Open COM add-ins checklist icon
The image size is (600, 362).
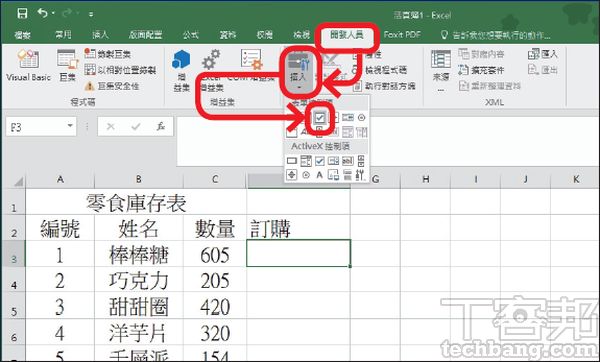pos(251,59)
